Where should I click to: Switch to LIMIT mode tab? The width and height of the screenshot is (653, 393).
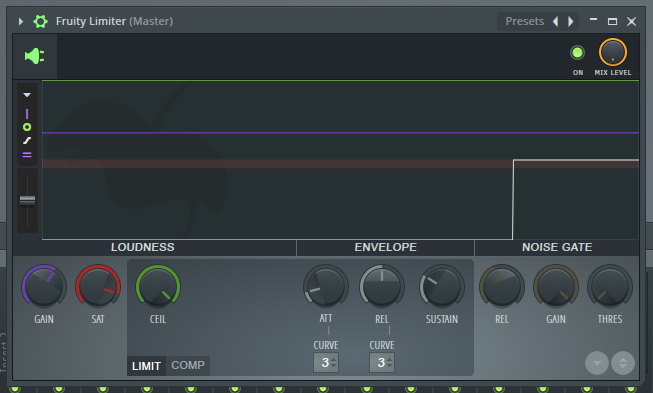[x=146, y=366]
